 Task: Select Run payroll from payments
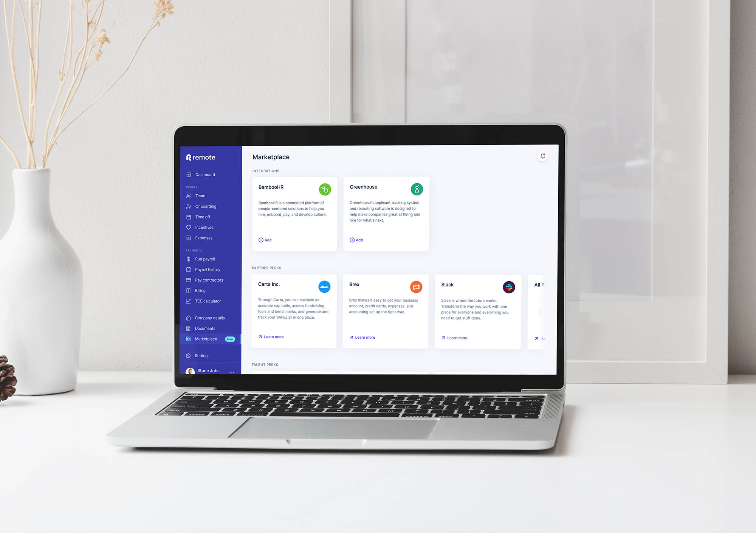205,259
